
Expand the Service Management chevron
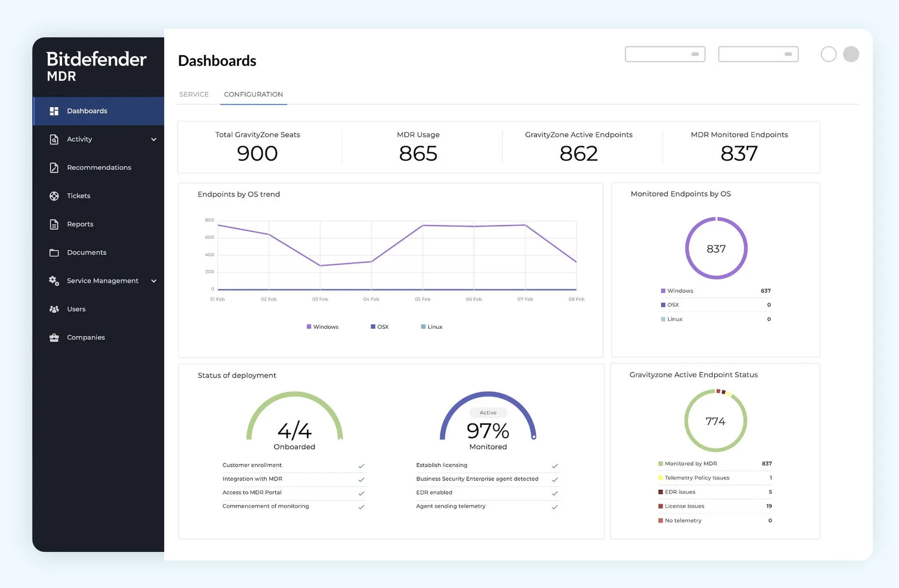pyautogui.click(x=154, y=281)
